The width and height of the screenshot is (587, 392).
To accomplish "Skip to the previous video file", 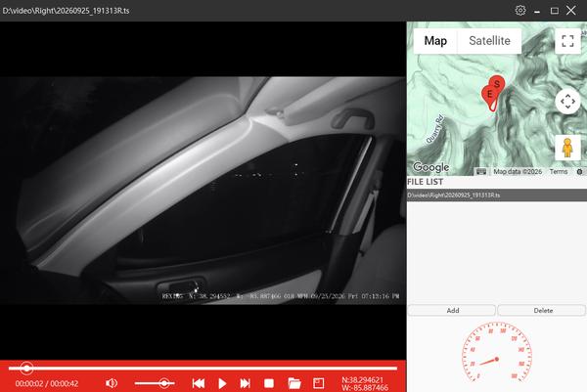I will coord(199,383).
